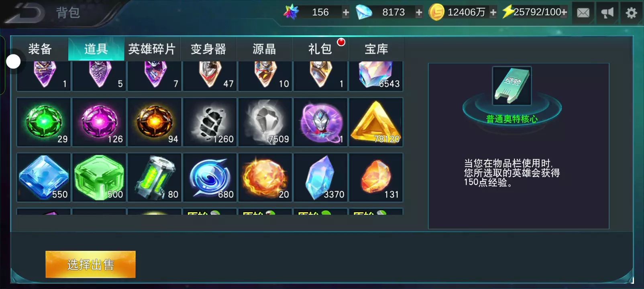The image size is (644, 289).
Task: Add more star gems with plus button
Action: 346,12
